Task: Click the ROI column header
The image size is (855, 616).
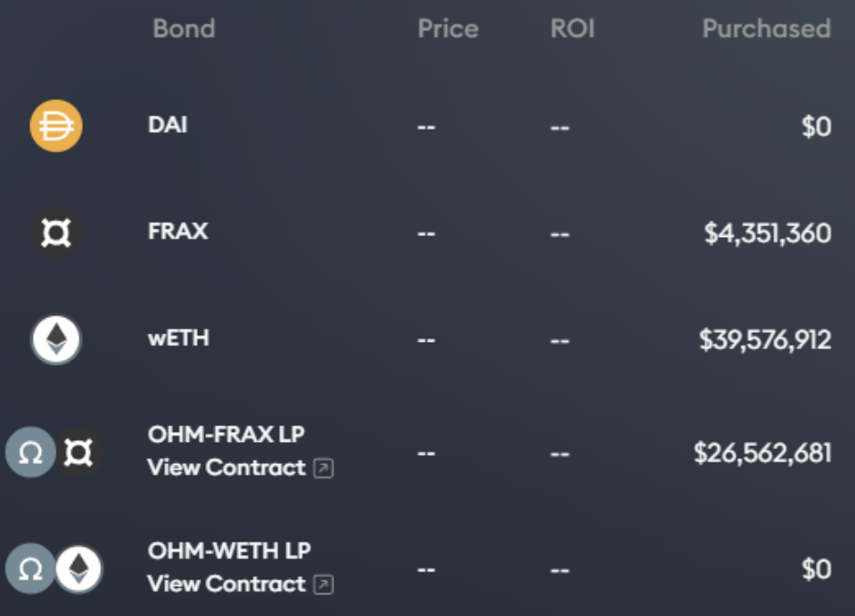Action: [x=572, y=28]
